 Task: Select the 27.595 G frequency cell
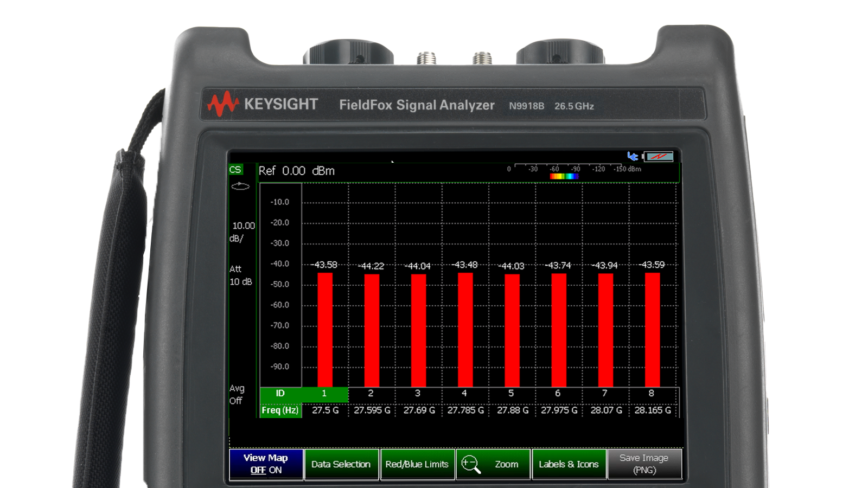372,410
